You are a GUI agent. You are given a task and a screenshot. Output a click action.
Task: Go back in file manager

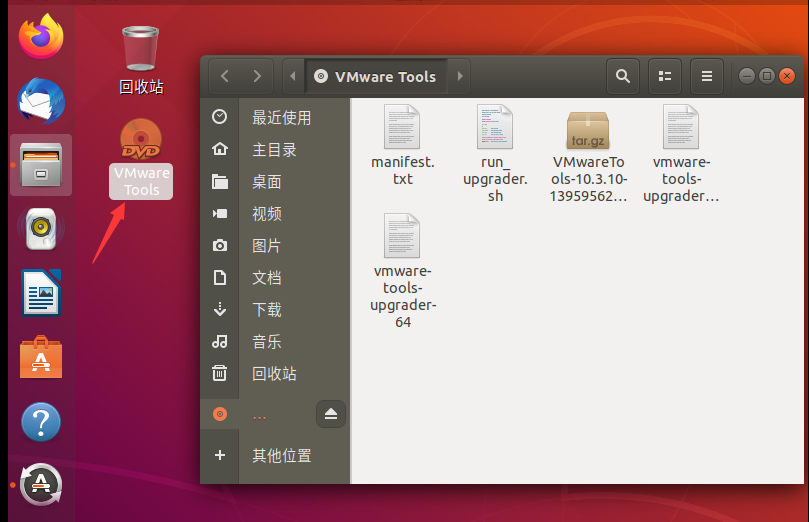coord(225,76)
